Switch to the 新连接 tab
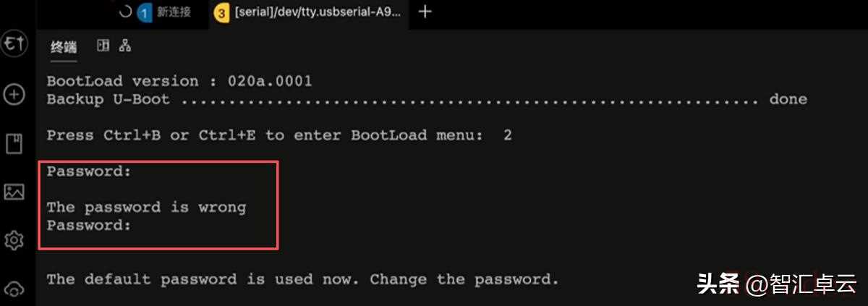Viewport: 868px width, 306px height. [x=174, y=12]
